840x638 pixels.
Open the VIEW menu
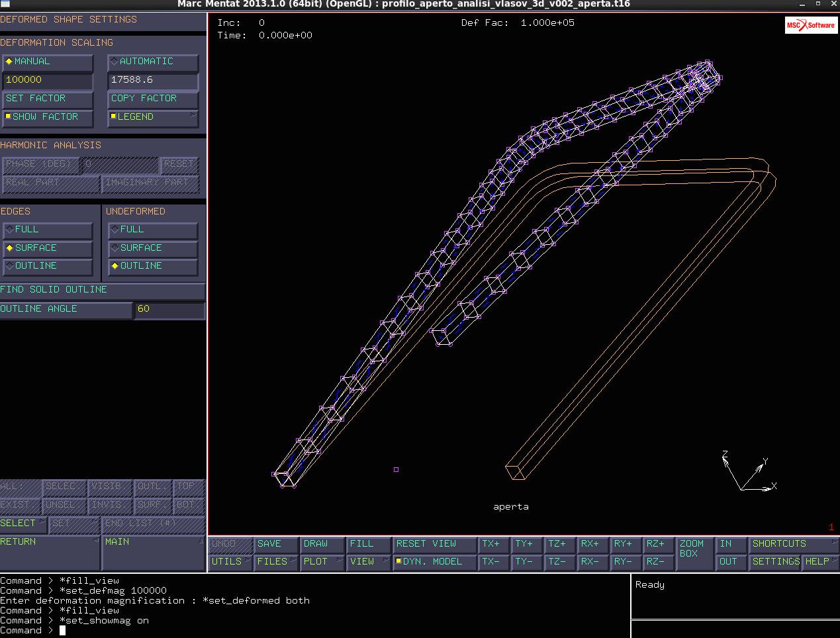(x=368, y=562)
